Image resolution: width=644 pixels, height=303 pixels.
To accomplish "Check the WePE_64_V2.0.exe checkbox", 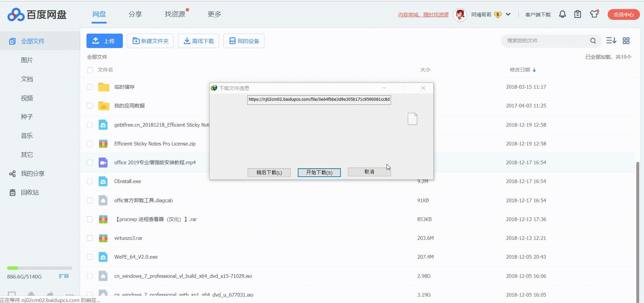I will [90, 257].
